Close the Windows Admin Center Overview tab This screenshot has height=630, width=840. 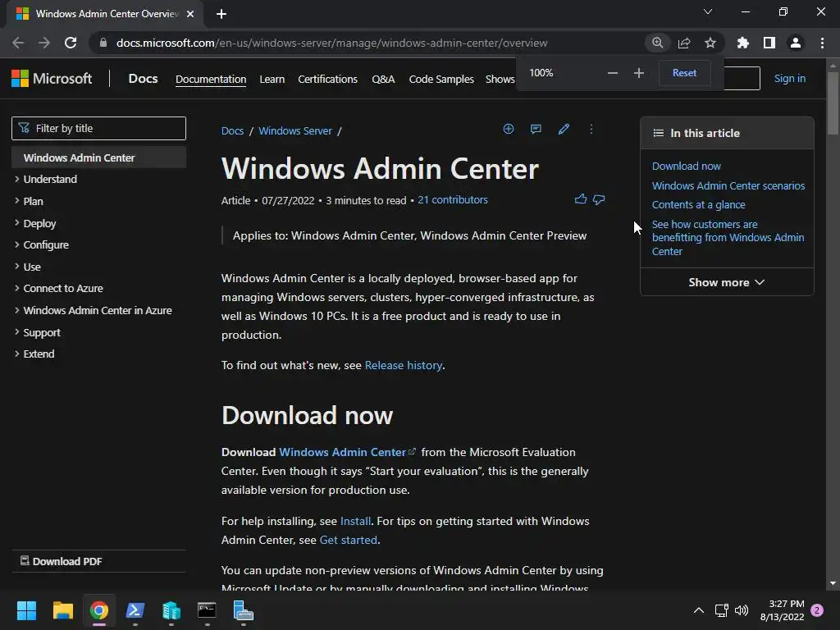[190, 14]
